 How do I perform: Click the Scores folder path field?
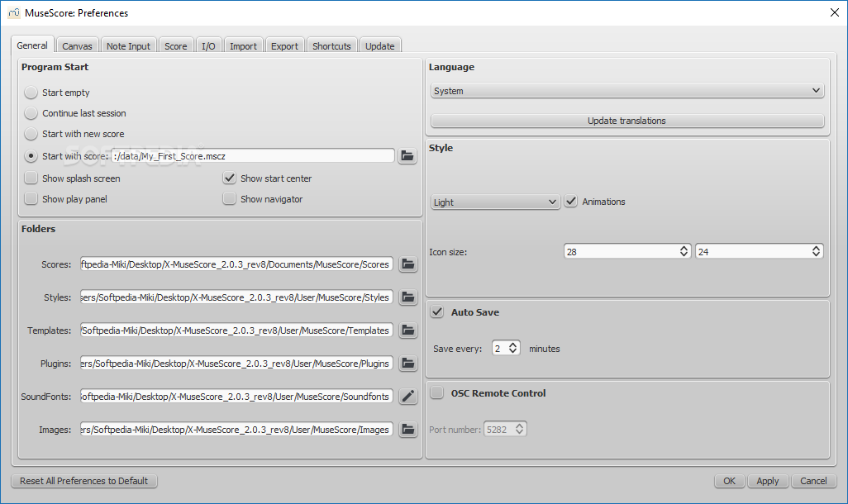coord(237,264)
